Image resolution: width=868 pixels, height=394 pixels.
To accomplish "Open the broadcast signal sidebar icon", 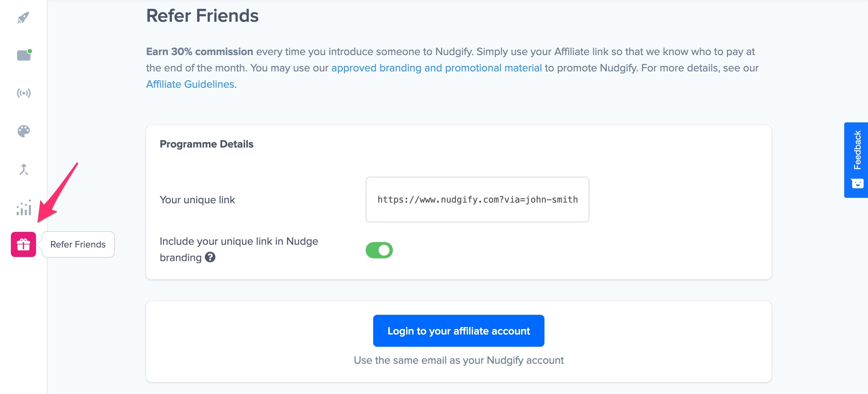I will click(x=23, y=93).
